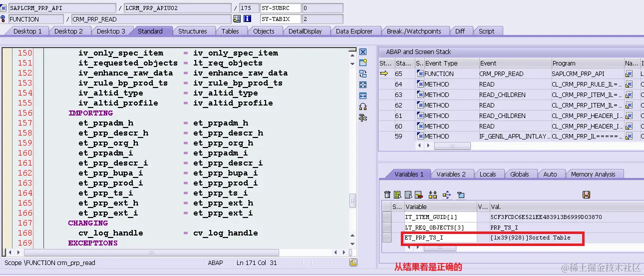Open the Structures tab
The height and width of the screenshot is (276, 644).
[193, 31]
